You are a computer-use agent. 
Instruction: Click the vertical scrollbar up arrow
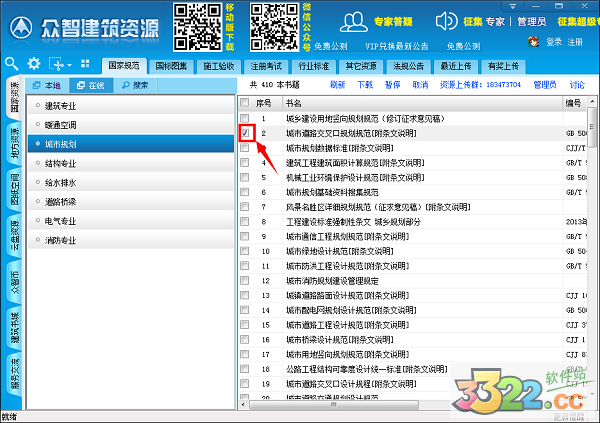(x=592, y=101)
